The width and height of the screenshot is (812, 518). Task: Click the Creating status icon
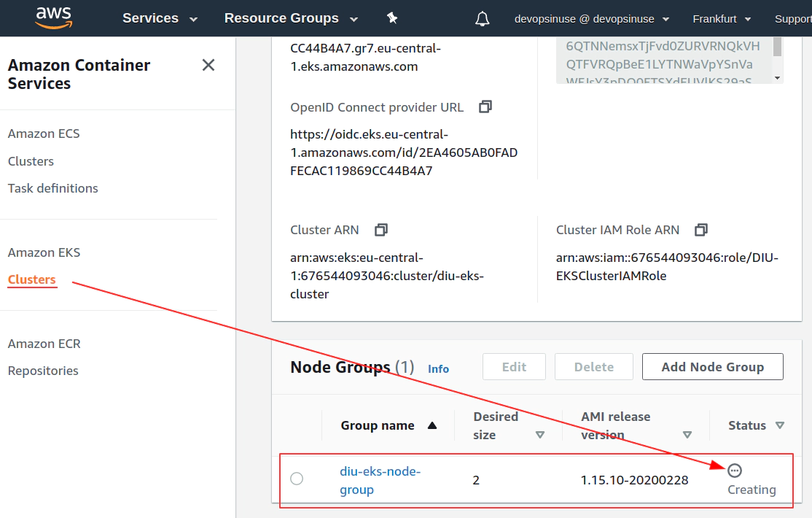point(734,471)
